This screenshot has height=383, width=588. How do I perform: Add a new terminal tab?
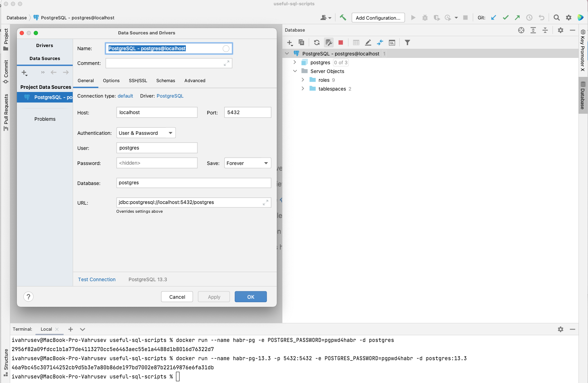71,329
